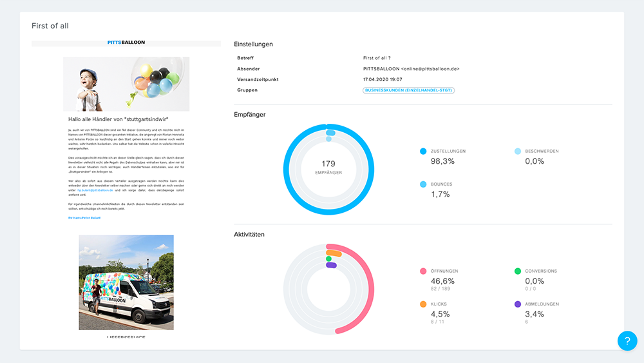Click the green Conversions legend dot
Screen dimensions: 644x363
518,271
